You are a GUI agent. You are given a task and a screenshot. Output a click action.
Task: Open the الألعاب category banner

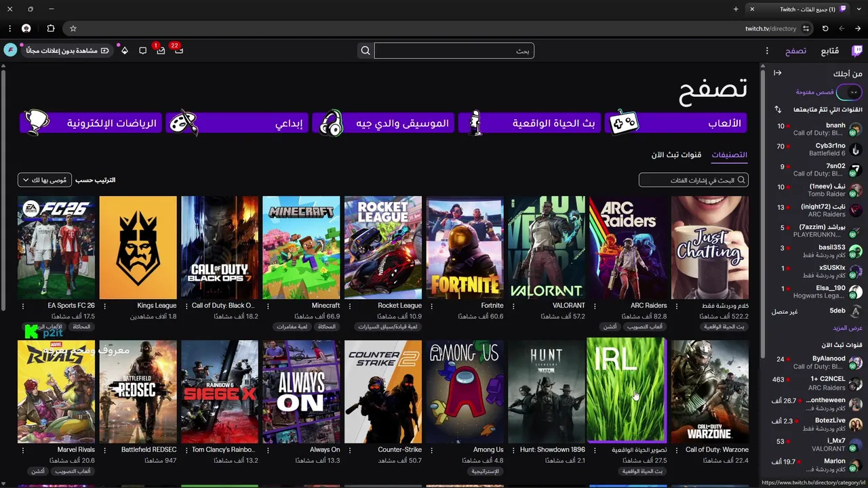coord(675,123)
